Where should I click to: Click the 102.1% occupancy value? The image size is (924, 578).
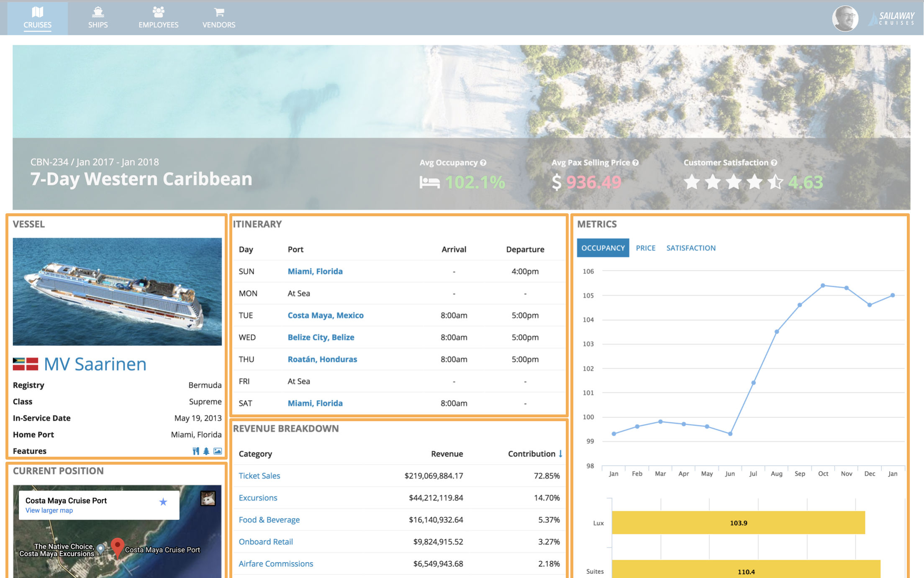click(475, 182)
